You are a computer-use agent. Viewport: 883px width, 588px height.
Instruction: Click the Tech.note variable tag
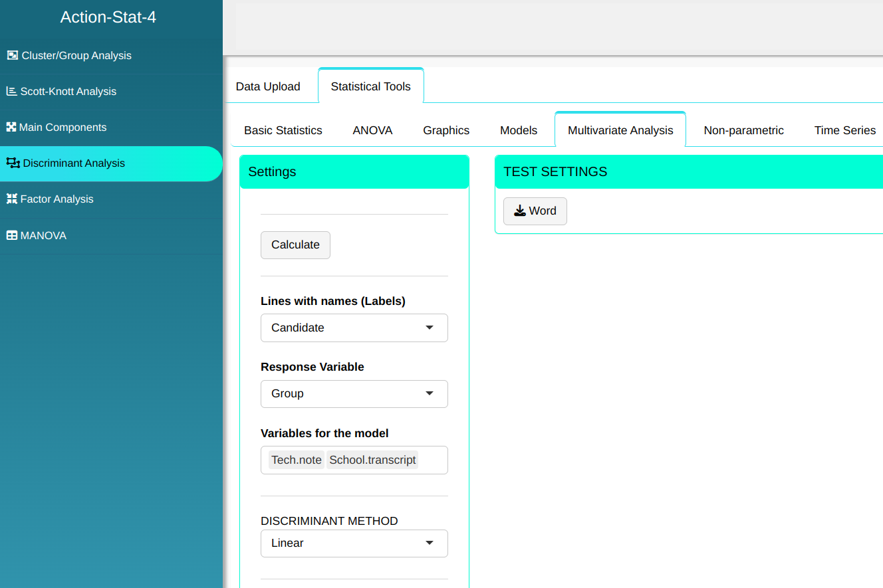[x=297, y=460]
